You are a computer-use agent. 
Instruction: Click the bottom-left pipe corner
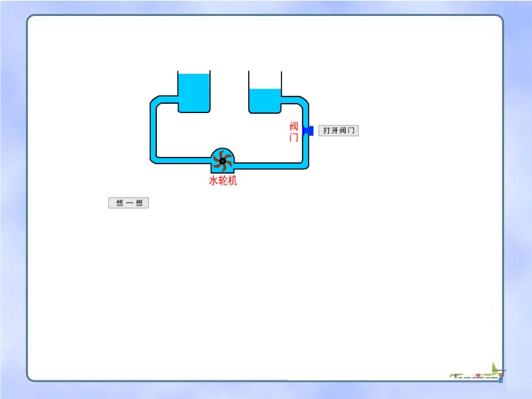155,159
